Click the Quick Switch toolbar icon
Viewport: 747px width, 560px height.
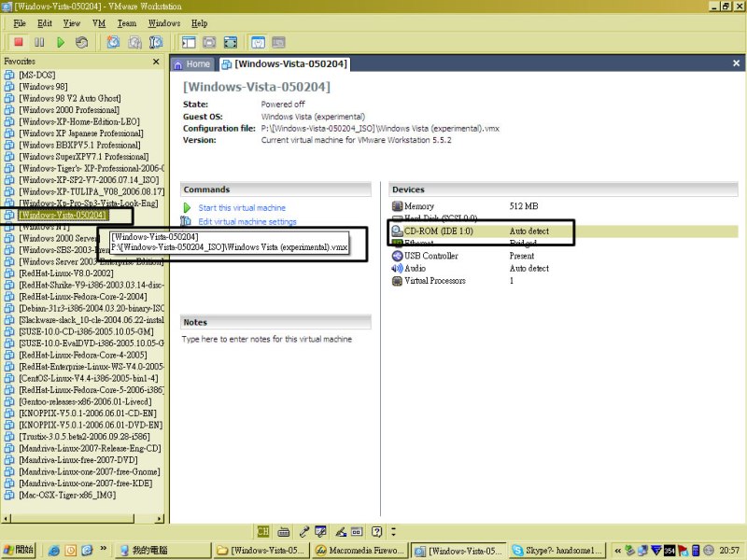209,42
